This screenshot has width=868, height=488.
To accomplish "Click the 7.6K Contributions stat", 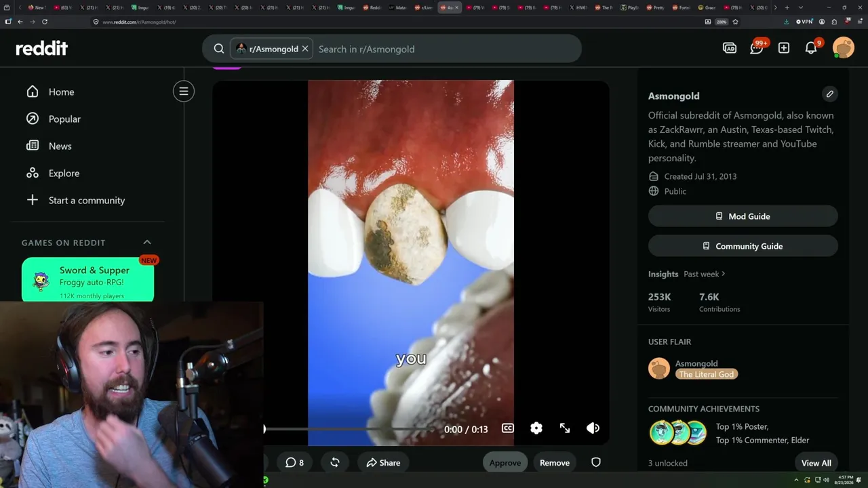I will click(x=719, y=302).
